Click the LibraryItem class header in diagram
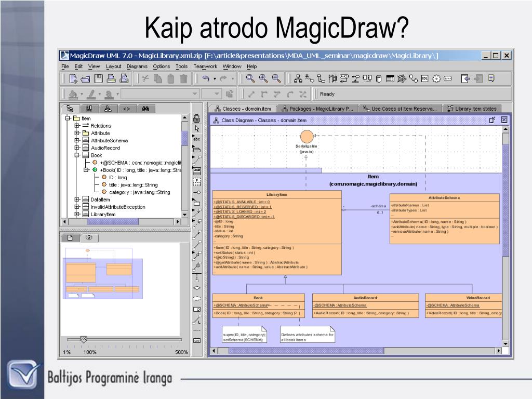The height and width of the screenshot is (399, 532). [277, 195]
